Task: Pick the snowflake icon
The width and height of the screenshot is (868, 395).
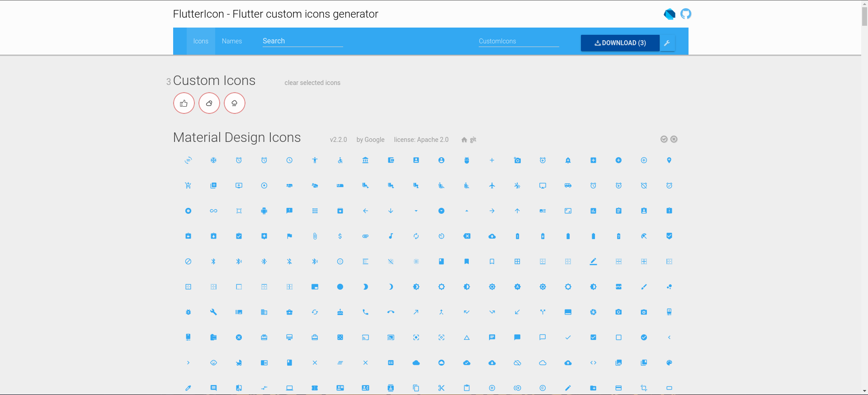Action: pos(213,160)
